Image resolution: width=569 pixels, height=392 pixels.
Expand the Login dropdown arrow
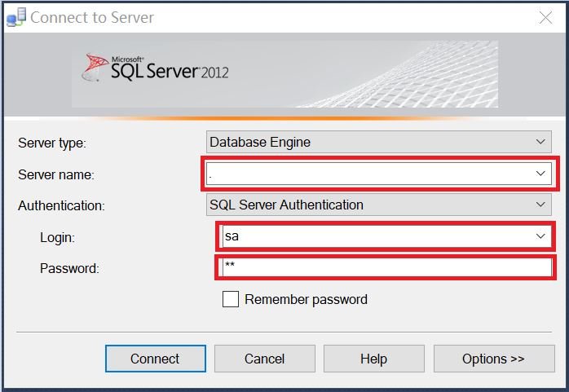(x=540, y=236)
